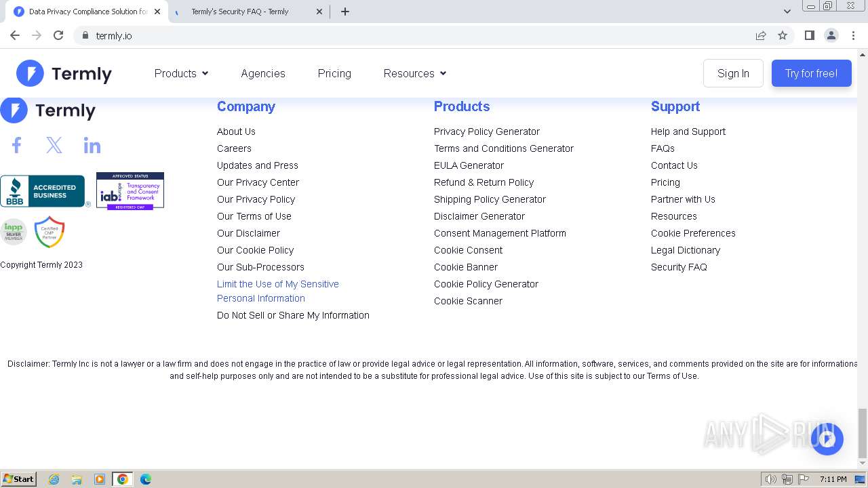Open Termly's Facebook page icon

coord(16,145)
